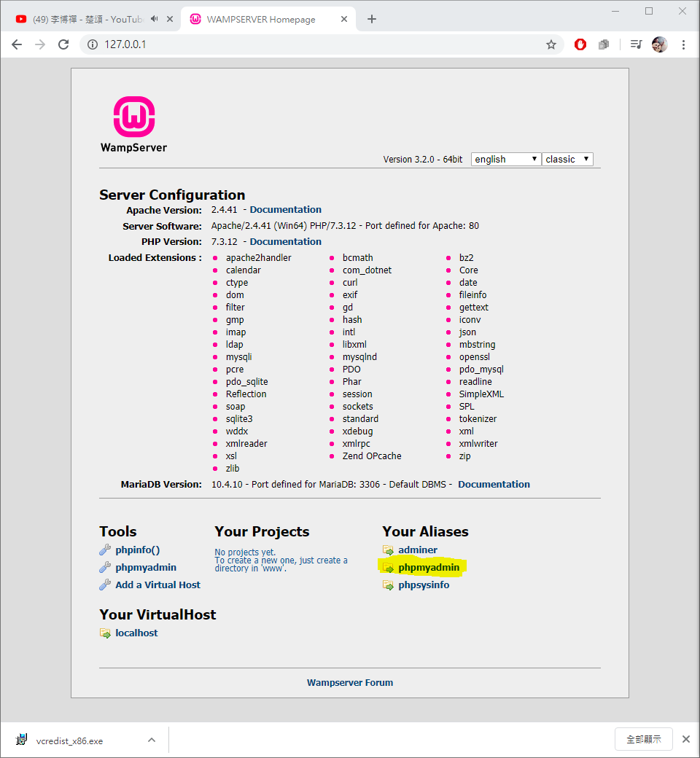Click folder icon beside adminer alias

click(388, 550)
